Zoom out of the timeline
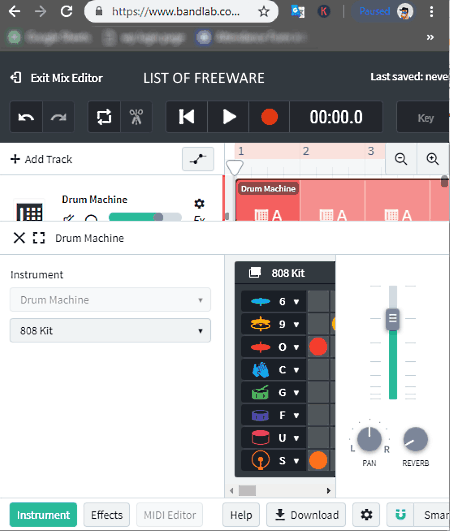Viewport: 450px width, 531px height. coord(401,158)
